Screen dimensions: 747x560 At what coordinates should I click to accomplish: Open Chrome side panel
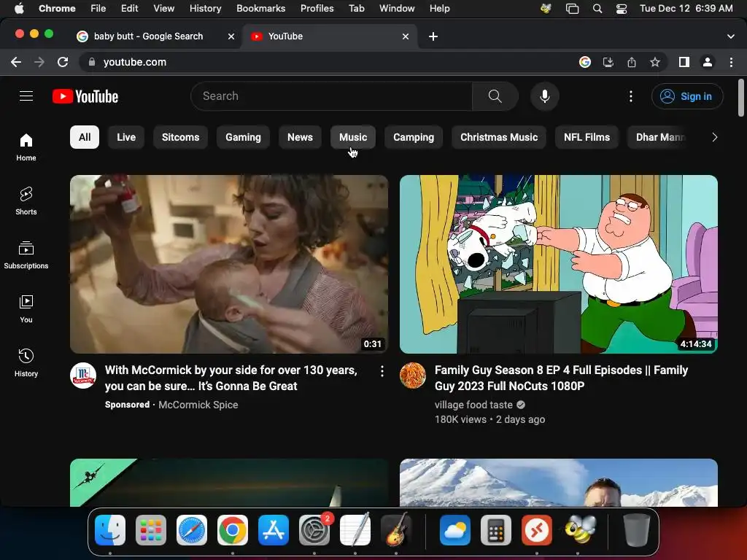point(684,62)
